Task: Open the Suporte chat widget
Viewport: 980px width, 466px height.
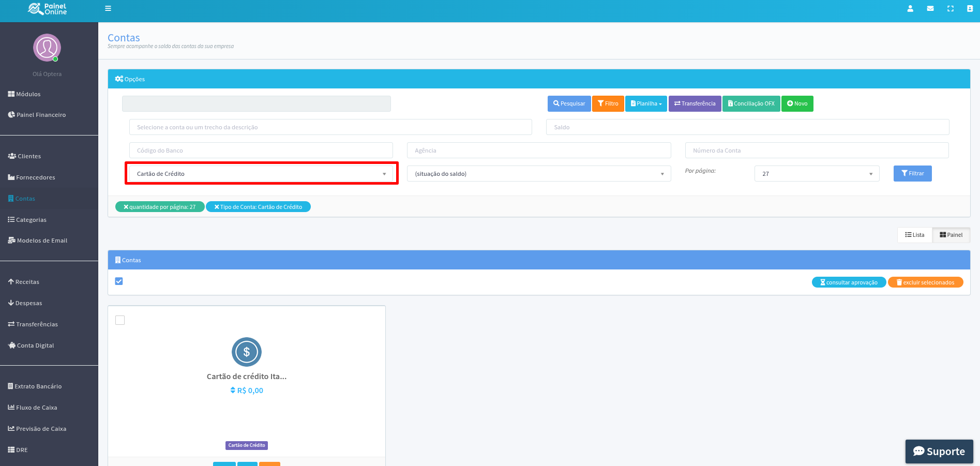Action: (939, 451)
